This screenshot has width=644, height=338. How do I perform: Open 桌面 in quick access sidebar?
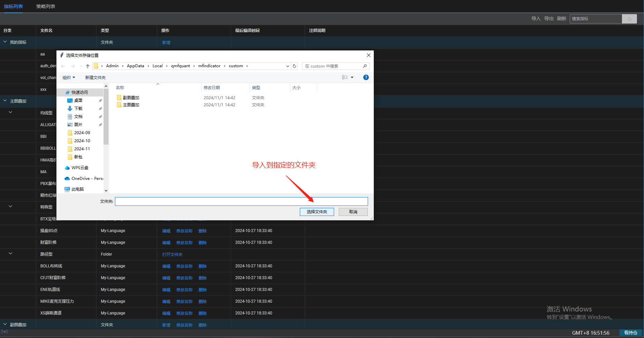pyautogui.click(x=78, y=101)
